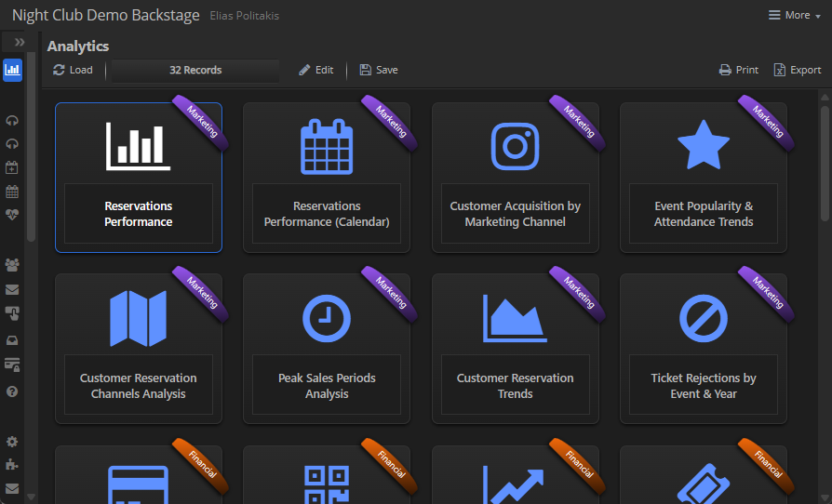Image resolution: width=832 pixels, height=504 pixels.
Task: Click the users group sidebar icon
Action: 12,265
